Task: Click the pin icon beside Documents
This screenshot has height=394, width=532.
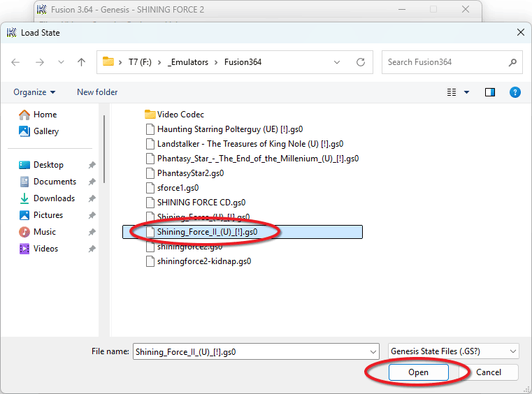Action: click(x=92, y=182)
